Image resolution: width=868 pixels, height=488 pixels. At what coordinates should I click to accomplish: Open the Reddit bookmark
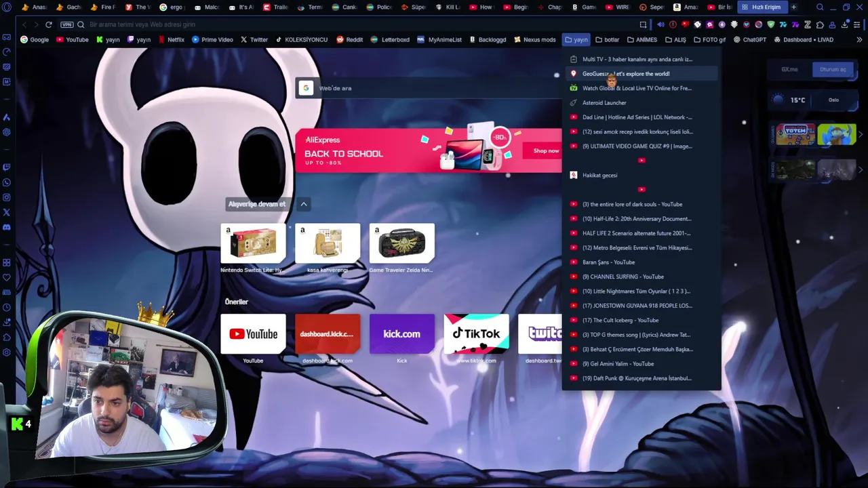[350, 39]
